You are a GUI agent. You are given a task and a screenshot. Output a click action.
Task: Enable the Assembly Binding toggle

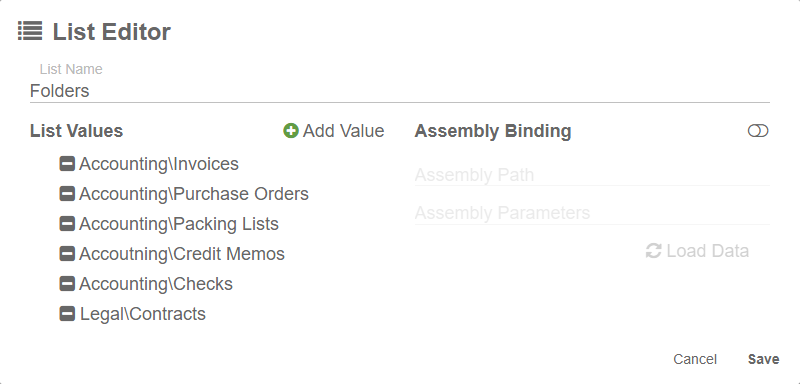coord(758,131)
